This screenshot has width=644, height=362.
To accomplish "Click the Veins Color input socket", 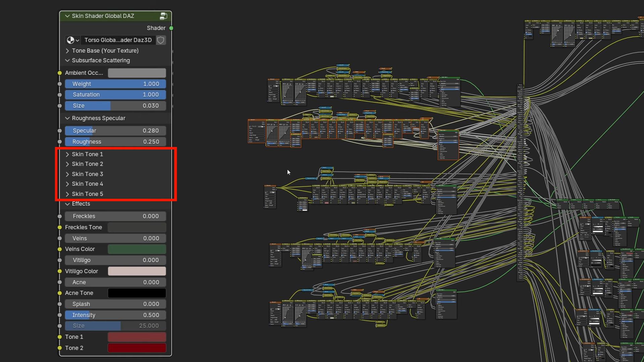I will click(x=60, y=249).
